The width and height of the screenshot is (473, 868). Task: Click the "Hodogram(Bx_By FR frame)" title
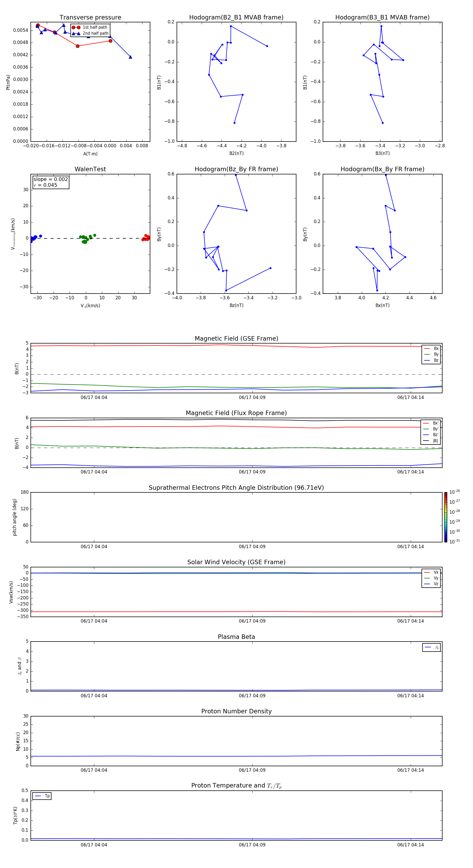point(382,169)
